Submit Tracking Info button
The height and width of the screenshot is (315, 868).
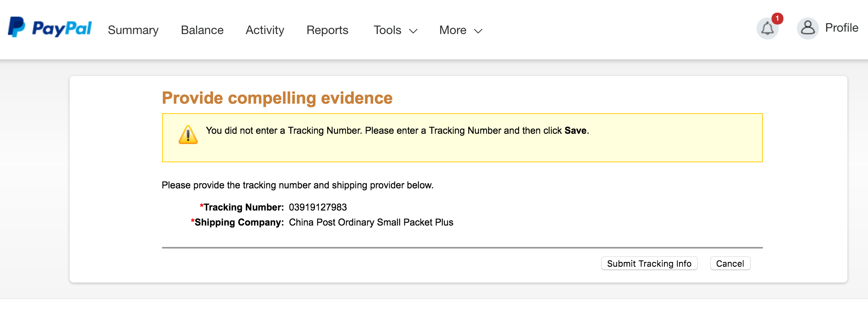tap(649, 264)
